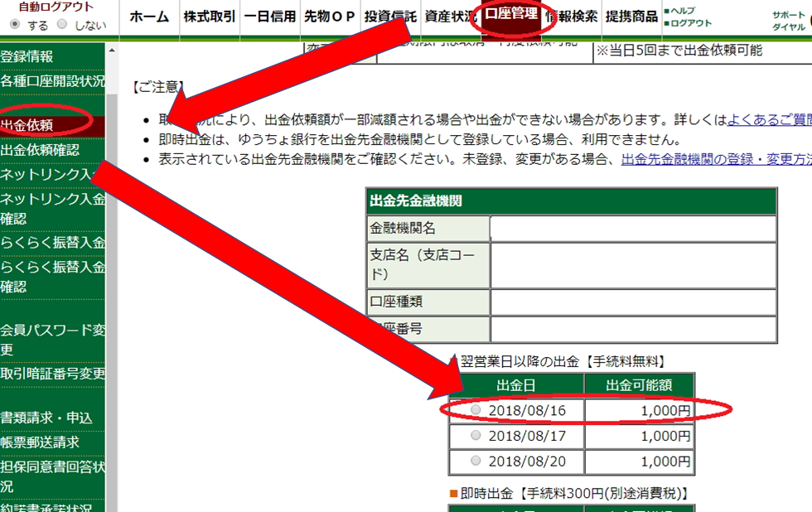Click '※当日5回まで出金依頼可能' note text
The height and width of the screenshot is (512, 812).
pos(679,51)
